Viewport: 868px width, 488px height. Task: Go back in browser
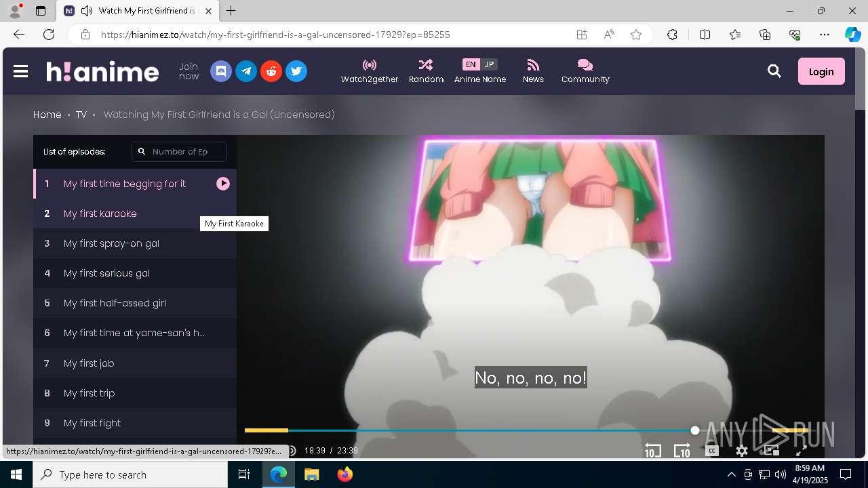coord(19,35)
